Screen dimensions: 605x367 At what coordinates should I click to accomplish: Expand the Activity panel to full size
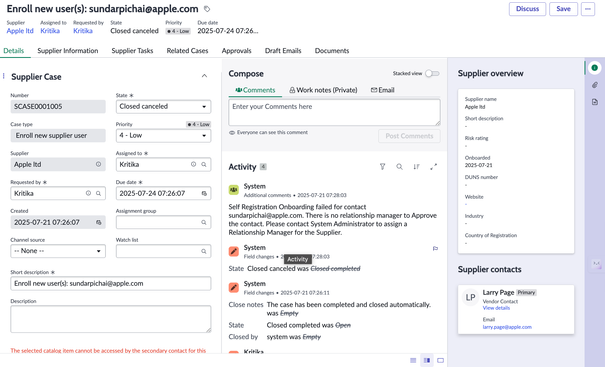434,167
